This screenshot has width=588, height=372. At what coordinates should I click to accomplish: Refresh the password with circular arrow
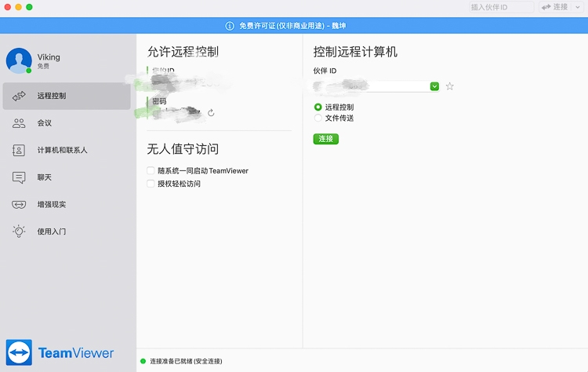(211, 112)
